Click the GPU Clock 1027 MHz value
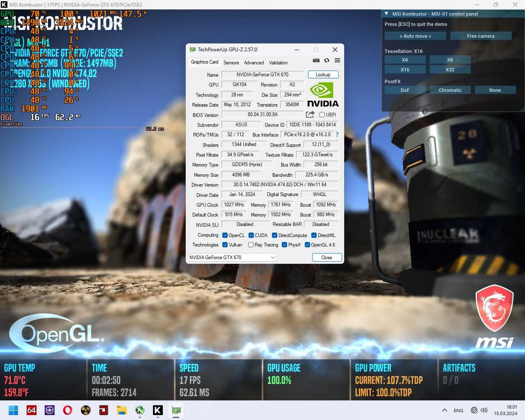Image resolution: width=525 pixels, height=420 pixels. pos(234,205)
